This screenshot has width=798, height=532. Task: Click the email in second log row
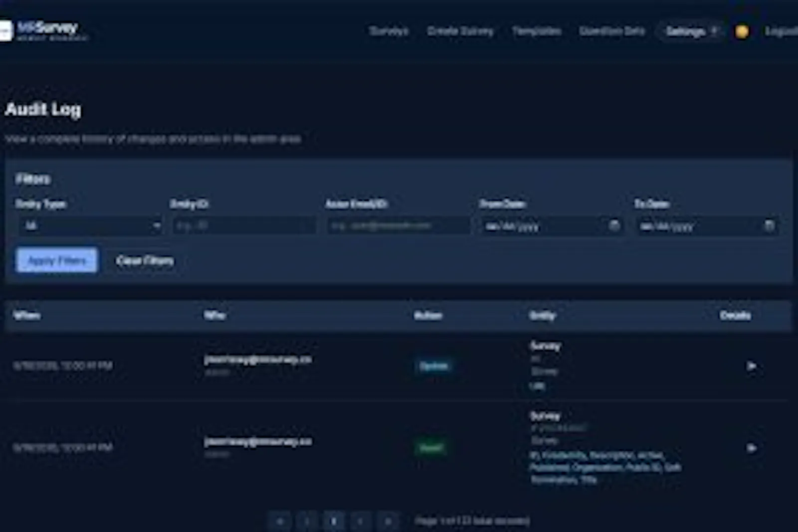(258, 442)
